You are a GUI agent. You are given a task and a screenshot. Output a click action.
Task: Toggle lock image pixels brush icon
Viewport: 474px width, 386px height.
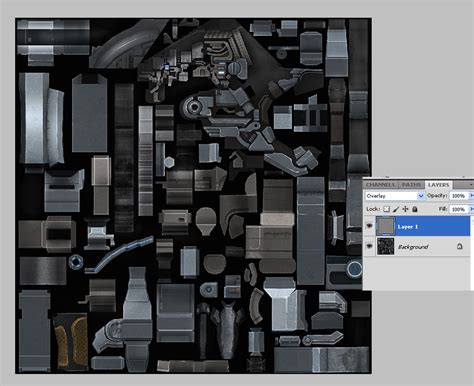point(396,209)
